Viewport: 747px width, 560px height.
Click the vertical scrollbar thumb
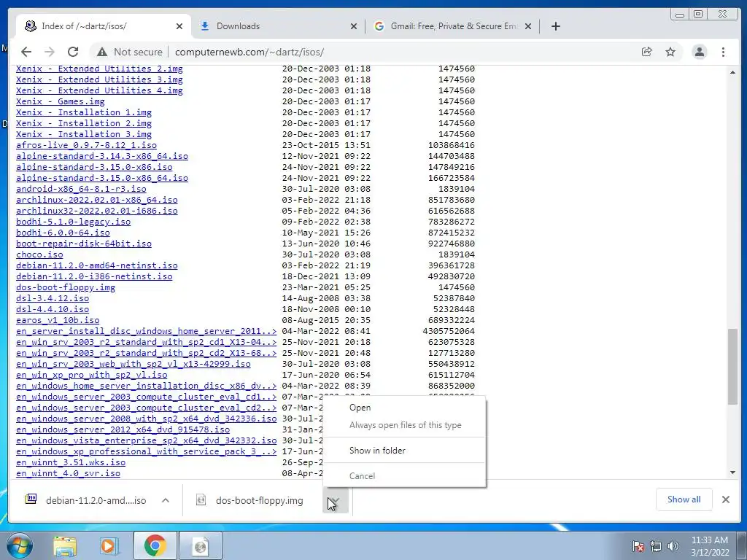click(732, 367)
